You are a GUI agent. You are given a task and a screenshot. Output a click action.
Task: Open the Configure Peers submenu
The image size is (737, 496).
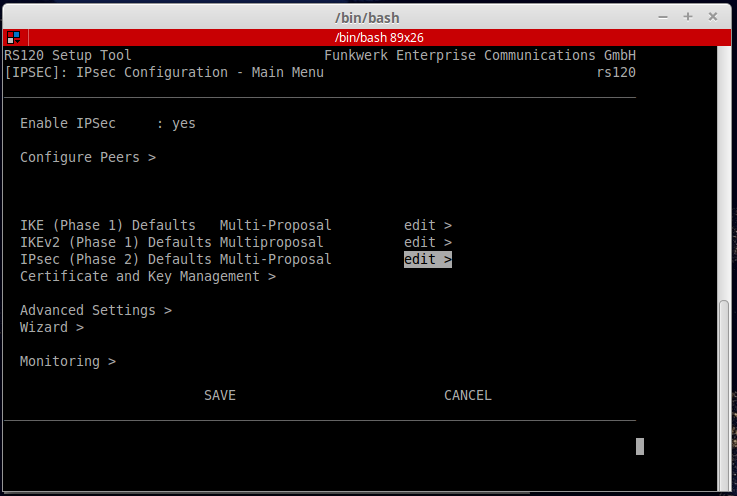coord(88,158)
